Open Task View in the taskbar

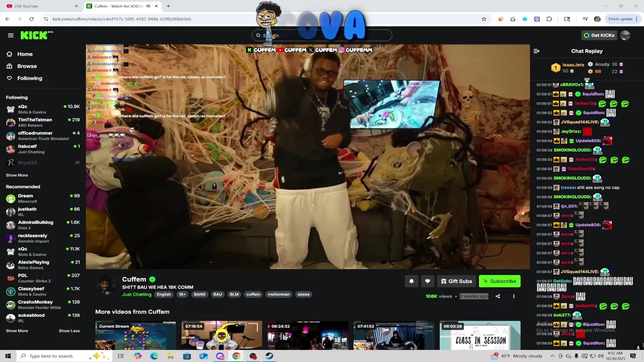(121, 356)
